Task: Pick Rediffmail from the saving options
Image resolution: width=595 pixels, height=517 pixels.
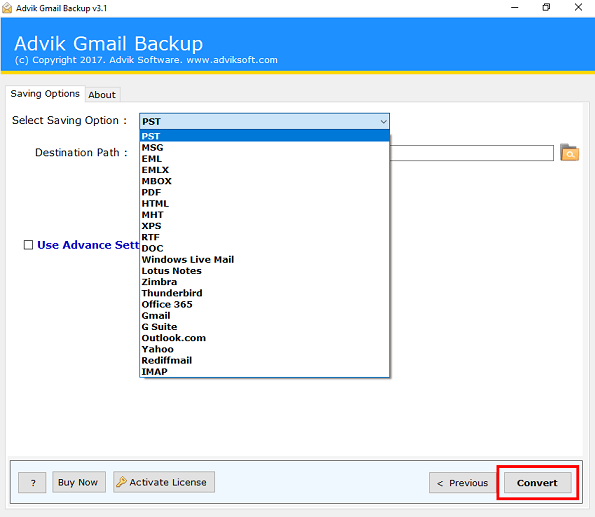Action: pos(264,360)
